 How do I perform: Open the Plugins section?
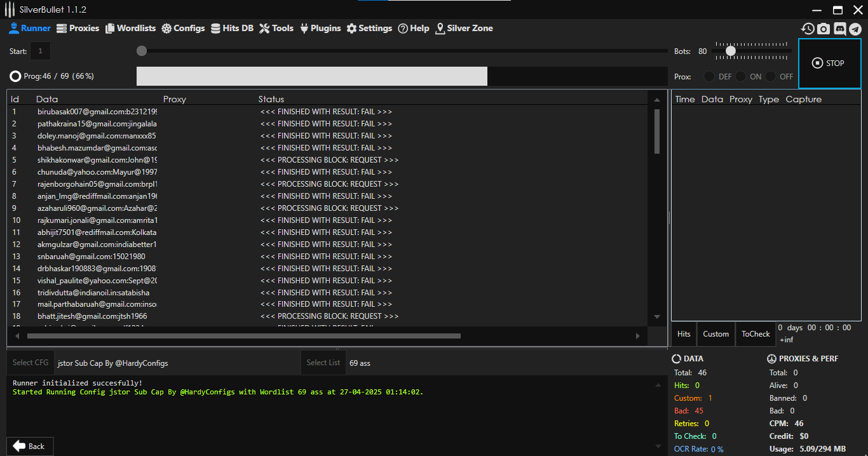[320, 28]
